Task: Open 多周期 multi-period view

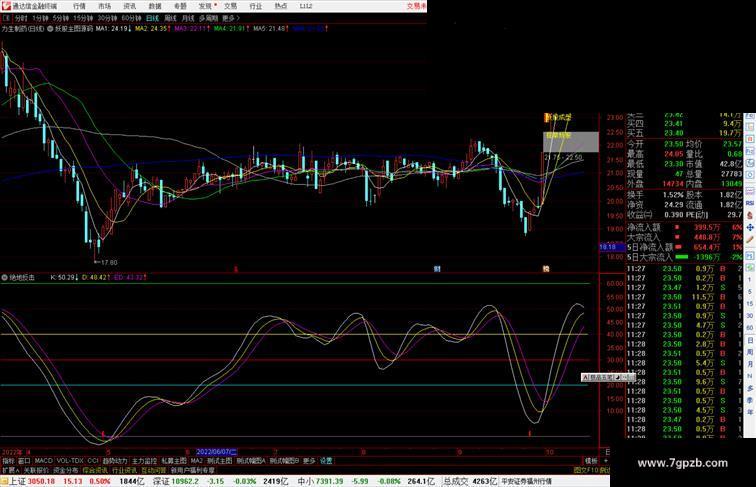Action: 208,18
